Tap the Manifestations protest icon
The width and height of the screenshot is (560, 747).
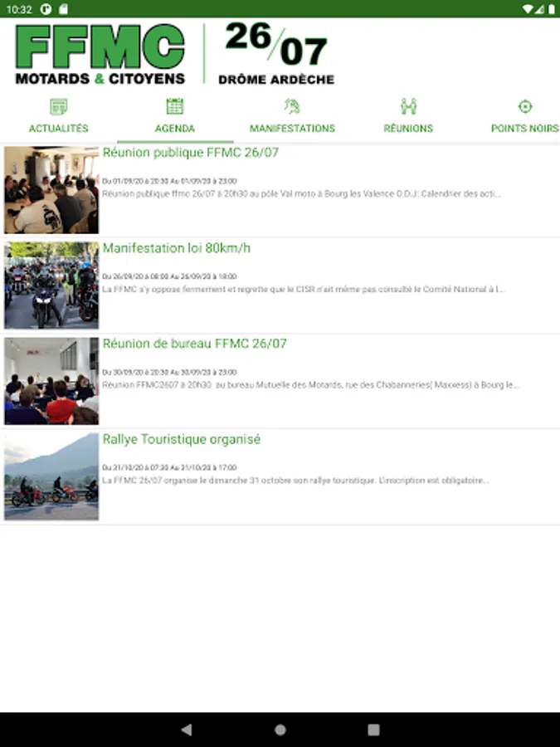(x=292, y=106)
